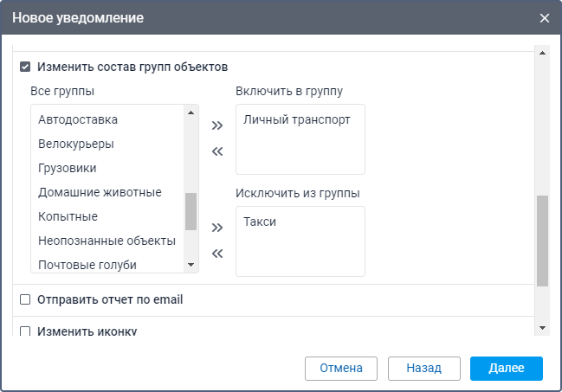Click the lower add-to-exclude double arrow
The height and width of the screenshot is (392, 562).
pos(217,228)
